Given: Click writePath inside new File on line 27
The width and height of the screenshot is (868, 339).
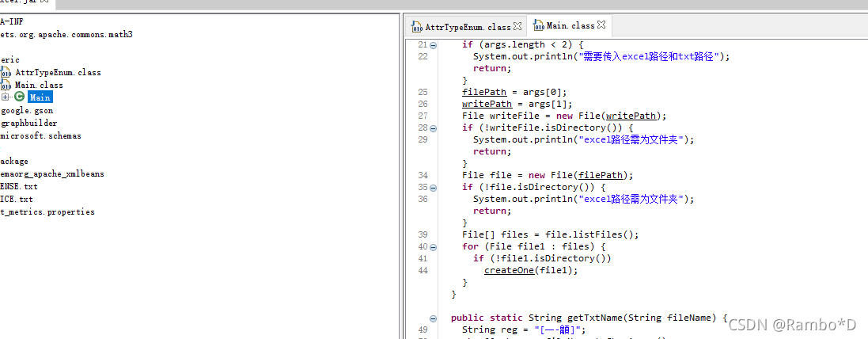Looking at the screenshot, I should coord(631,116).
